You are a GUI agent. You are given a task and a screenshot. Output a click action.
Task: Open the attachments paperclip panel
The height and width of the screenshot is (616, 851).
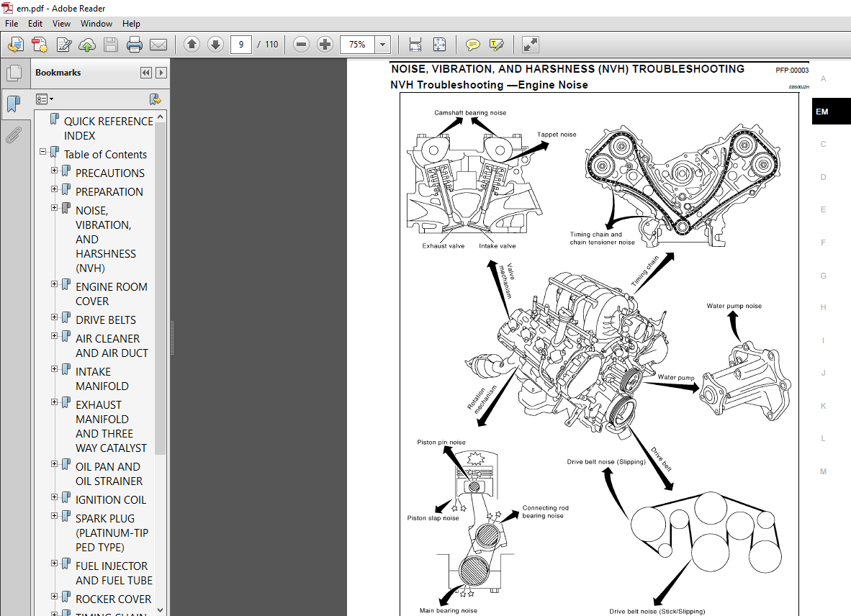[x=14, y=135]
